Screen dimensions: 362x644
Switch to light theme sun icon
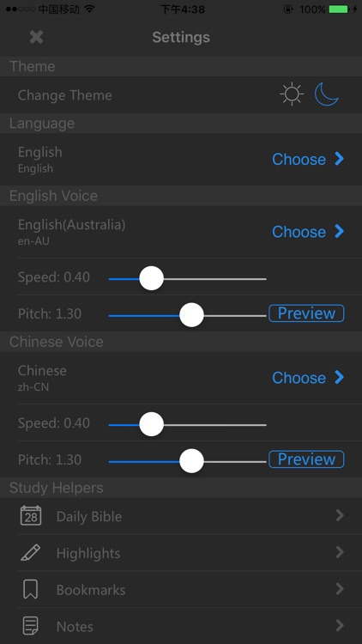coord(292,94)
